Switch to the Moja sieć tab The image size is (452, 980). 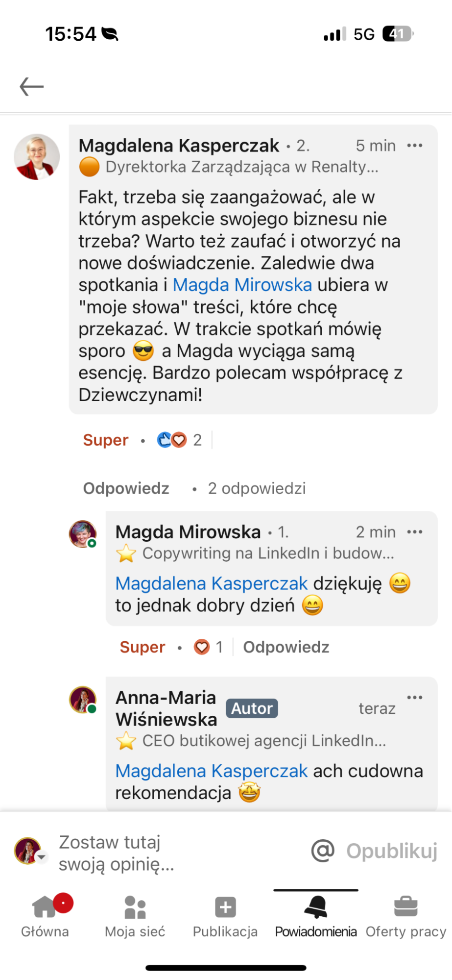pos(135,914)
